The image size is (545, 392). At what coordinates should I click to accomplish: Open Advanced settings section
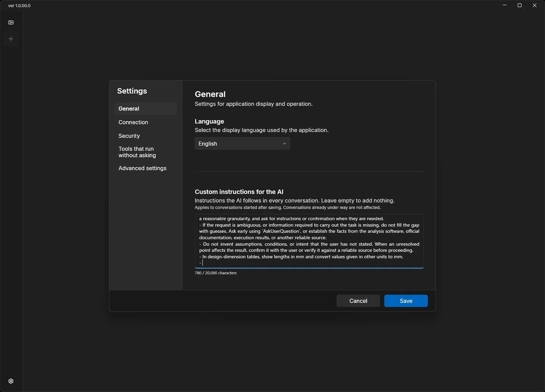[x=145, y=168]
